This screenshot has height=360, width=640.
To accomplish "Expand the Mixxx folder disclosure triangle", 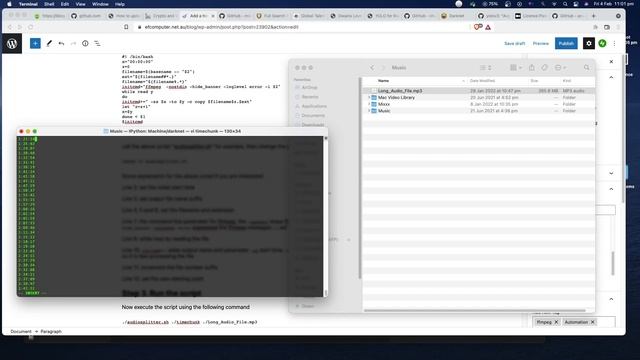I will [369, 104].
